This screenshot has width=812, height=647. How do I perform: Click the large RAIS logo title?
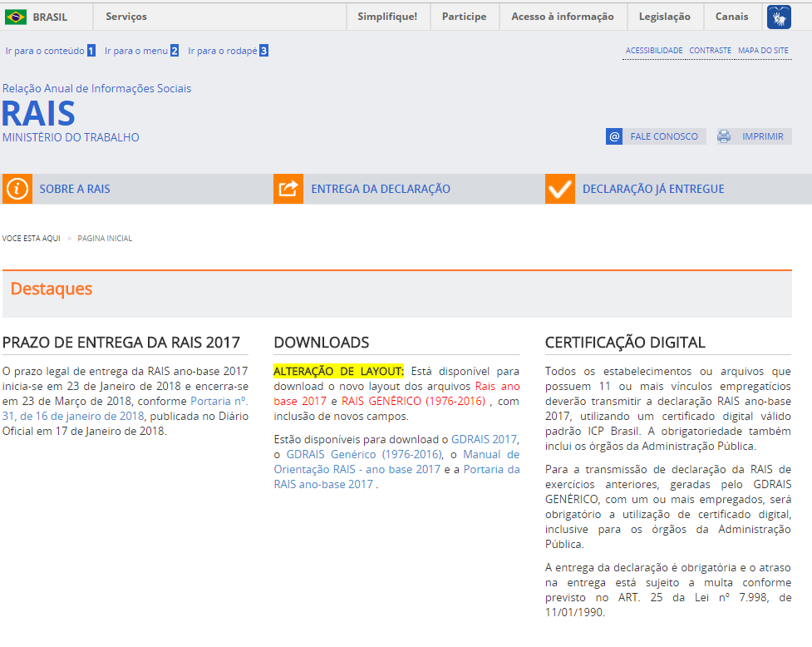(x=39, y=113)
